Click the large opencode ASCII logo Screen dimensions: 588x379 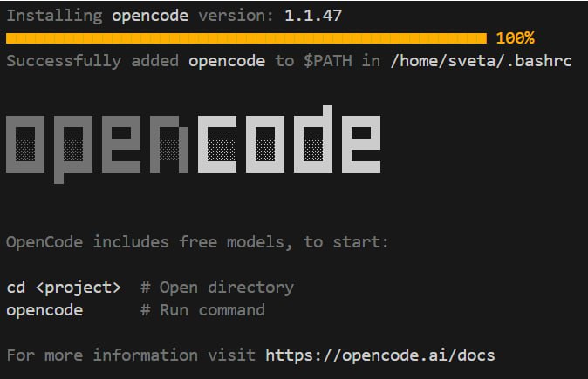(194, 144)
